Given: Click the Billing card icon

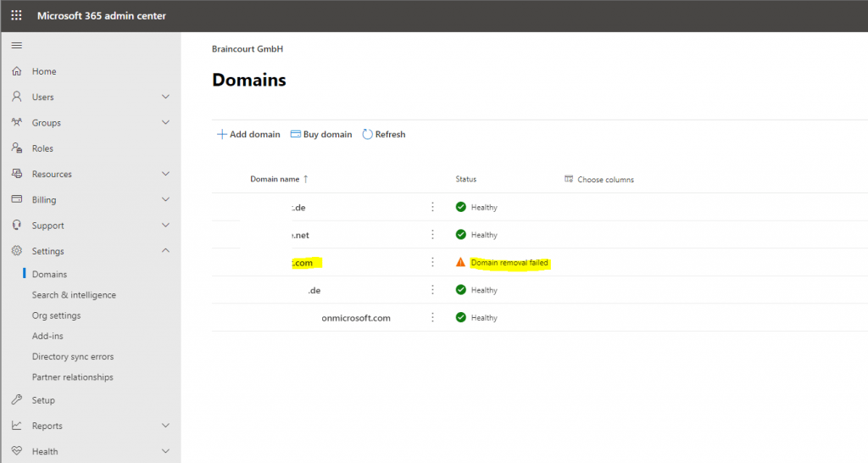Looking at the screenshot, I should 17,198.
